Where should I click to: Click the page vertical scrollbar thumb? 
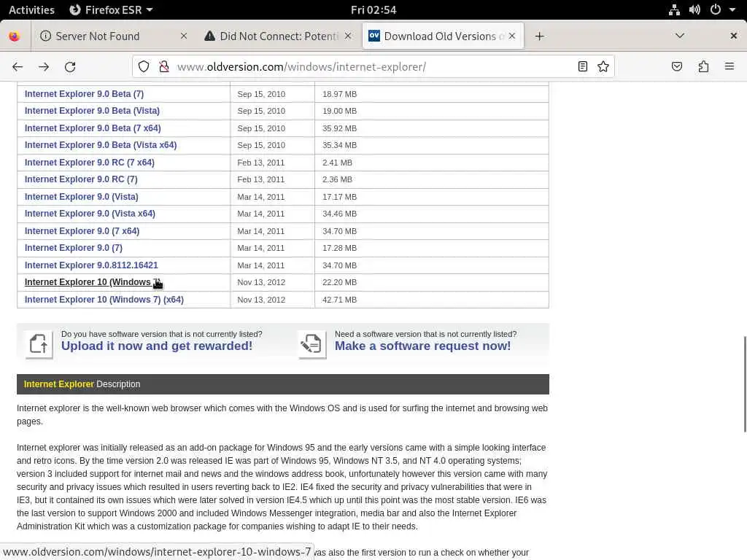click(x=744, y=384)
